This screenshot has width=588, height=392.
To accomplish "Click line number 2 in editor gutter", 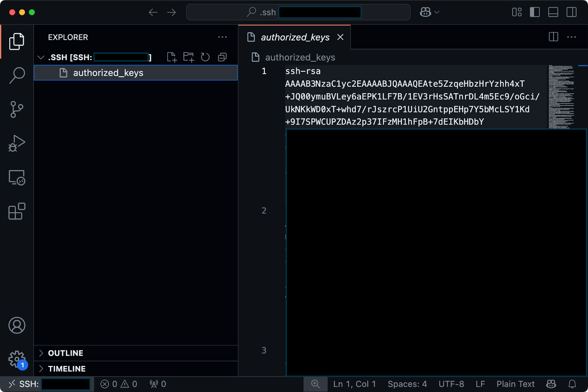I will (x=264, y=211).
